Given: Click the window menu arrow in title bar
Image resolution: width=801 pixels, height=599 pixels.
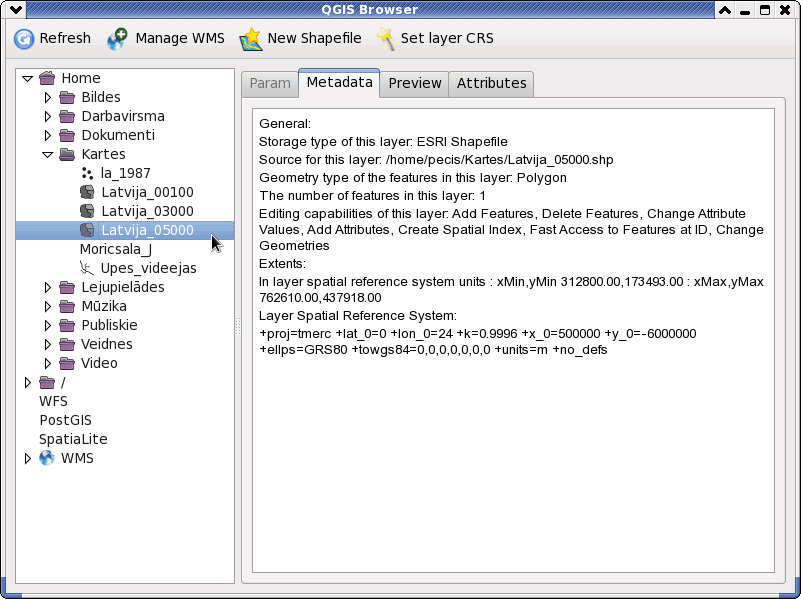Looking at the screenshot, I should (x=15, y=10).
